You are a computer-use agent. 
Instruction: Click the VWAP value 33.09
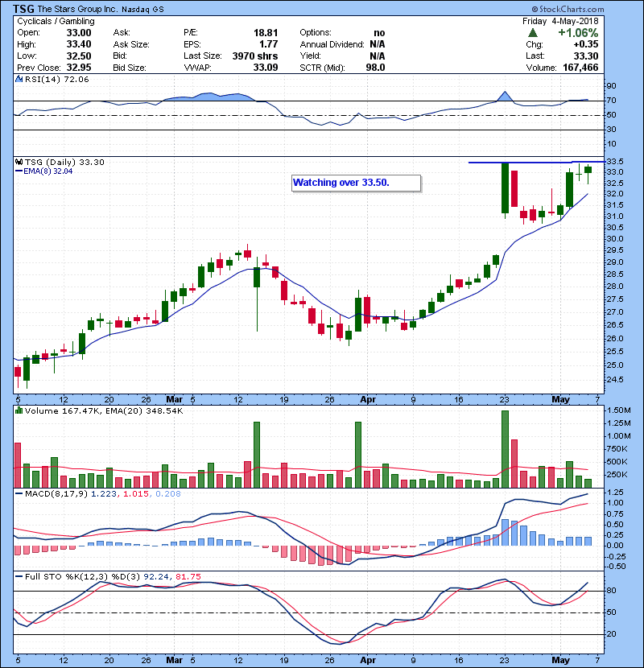[266, 68]
